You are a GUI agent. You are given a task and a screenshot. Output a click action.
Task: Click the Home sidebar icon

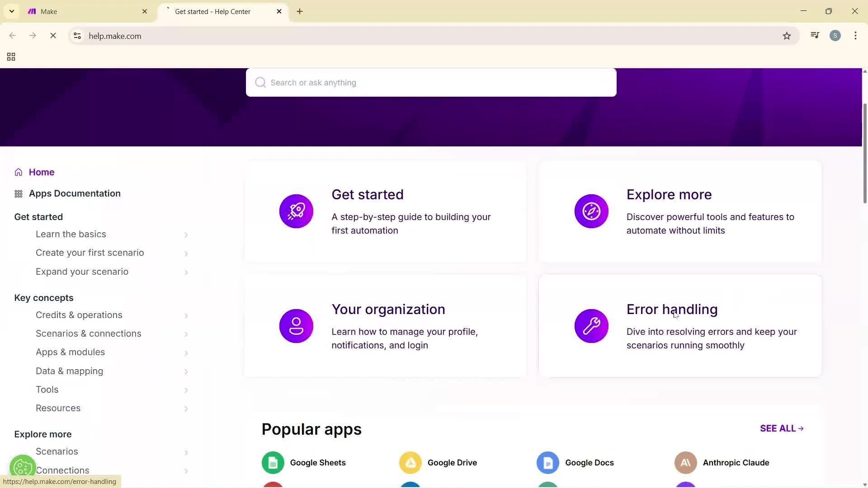click(x=18, y=172)
